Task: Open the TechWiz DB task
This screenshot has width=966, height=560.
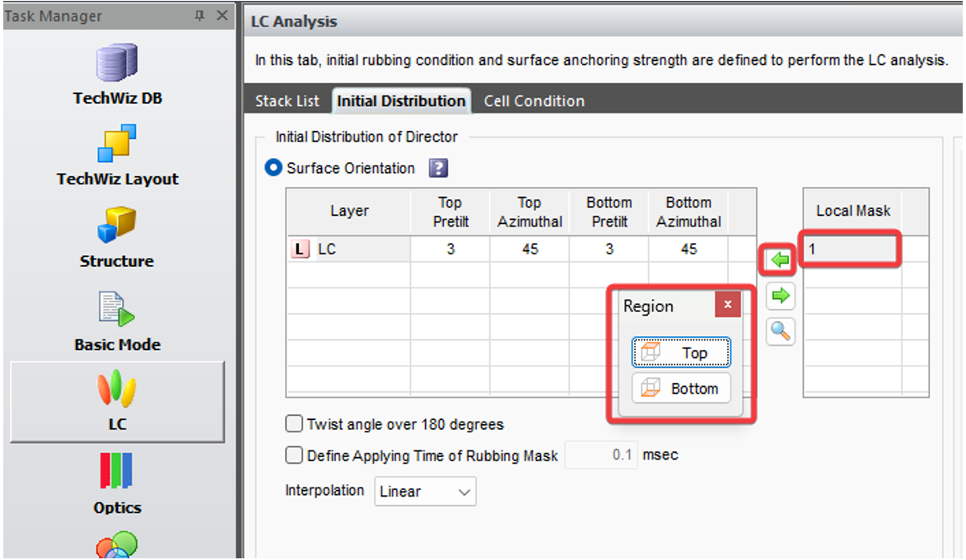Action: pyautogui.click(x=117, y=74)
